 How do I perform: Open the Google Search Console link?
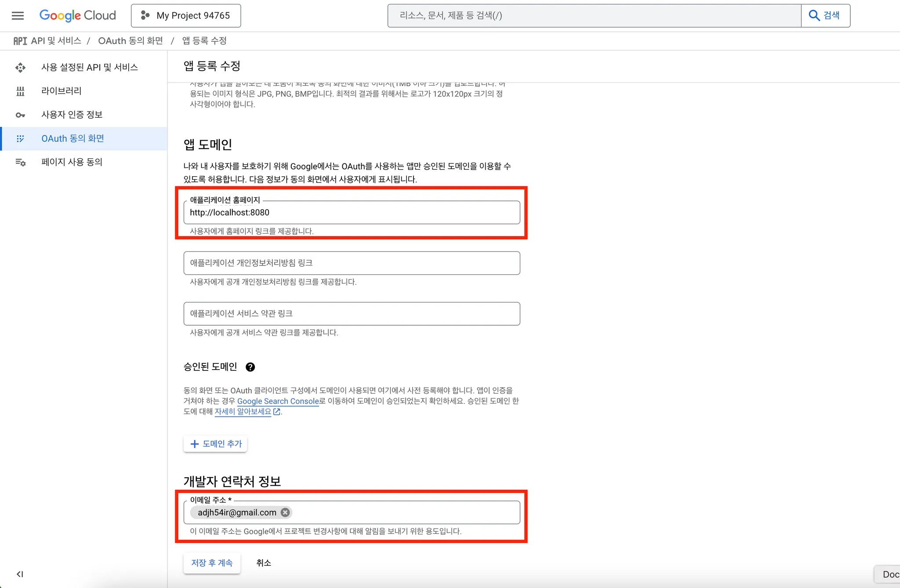point(278,401)
